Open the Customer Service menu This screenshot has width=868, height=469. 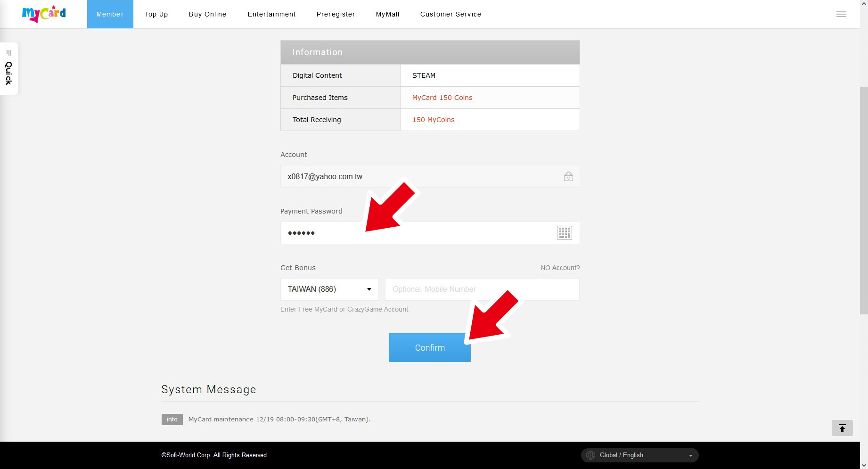451,14
